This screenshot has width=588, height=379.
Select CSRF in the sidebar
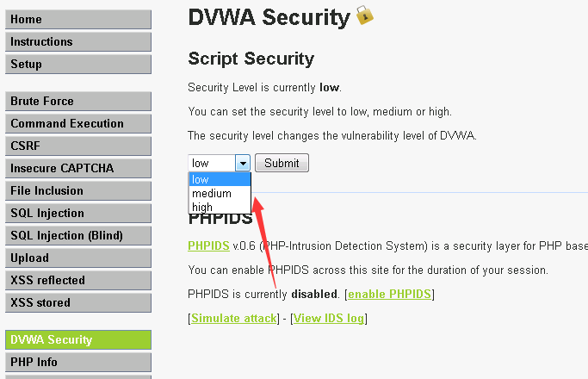[78, 146]
